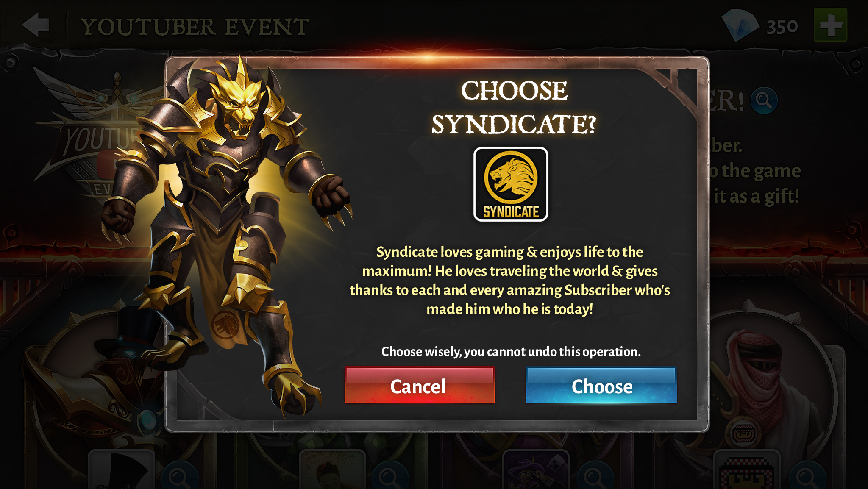This screenshot has height=489, width=868.
Task: Tap the green plus to add gems
Action: 830,25
